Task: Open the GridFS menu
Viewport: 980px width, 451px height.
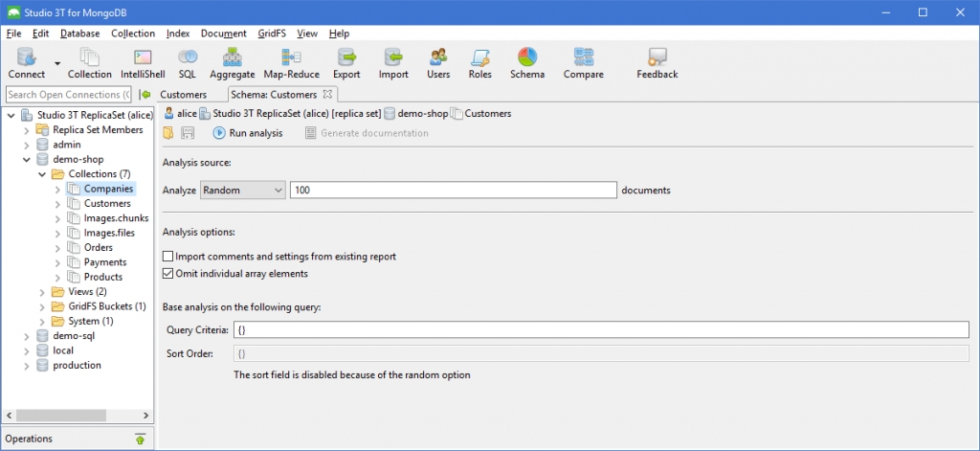Action: pos(271,34)
